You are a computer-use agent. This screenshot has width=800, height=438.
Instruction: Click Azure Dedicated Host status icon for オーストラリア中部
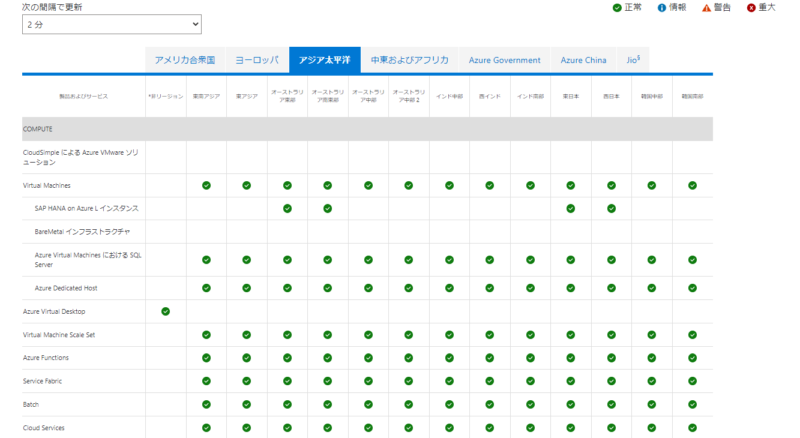[x=368, y=288]
